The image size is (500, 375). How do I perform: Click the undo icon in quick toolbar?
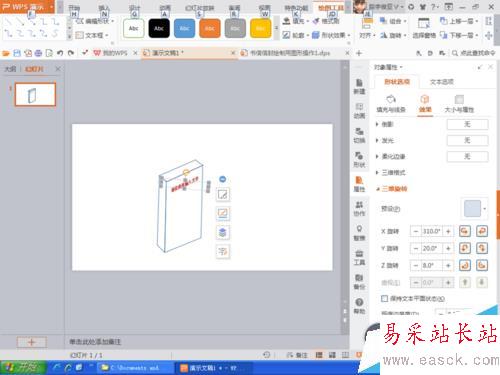click(60, 53)
